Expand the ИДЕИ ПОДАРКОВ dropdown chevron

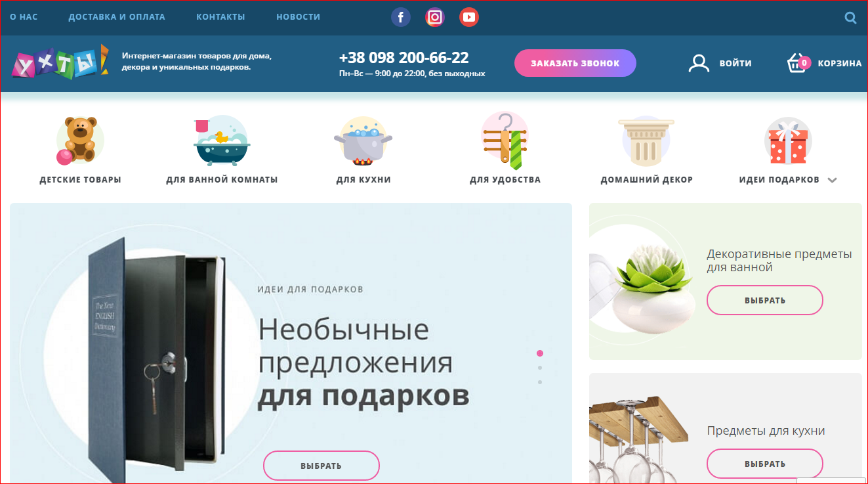tap(833, 179)
